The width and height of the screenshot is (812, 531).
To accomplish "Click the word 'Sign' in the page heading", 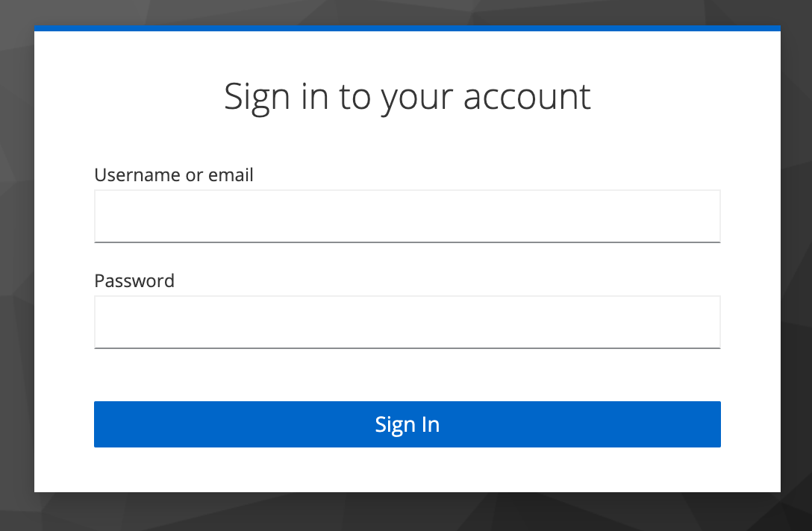I will 257,98.
